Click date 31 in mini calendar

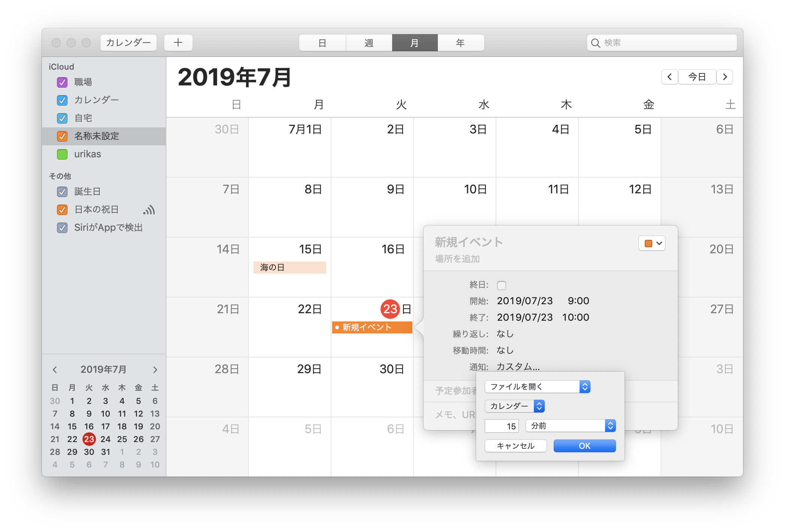[106, 452]
